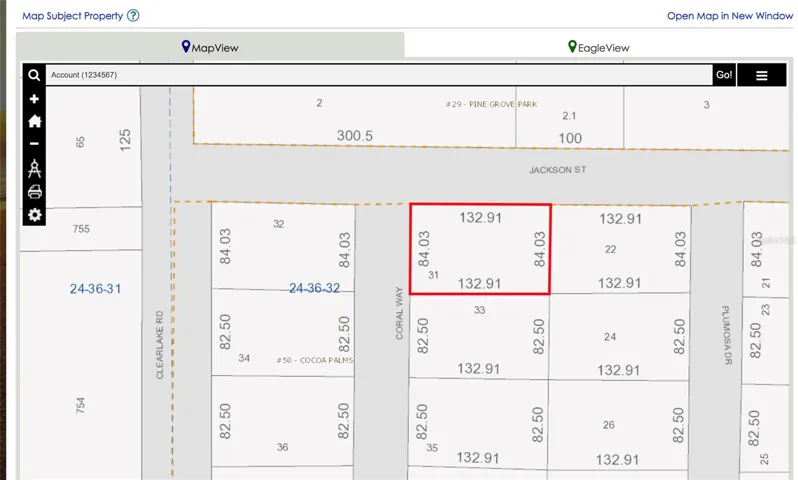Click the Go! button
Viewport: 798px width, 480px height.
(724, 75)
